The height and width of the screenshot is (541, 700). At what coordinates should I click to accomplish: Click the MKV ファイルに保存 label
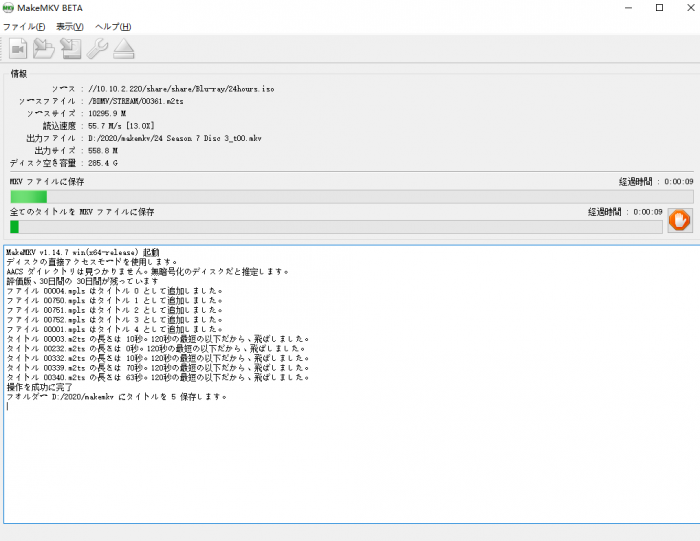click(x=47, y=182)
